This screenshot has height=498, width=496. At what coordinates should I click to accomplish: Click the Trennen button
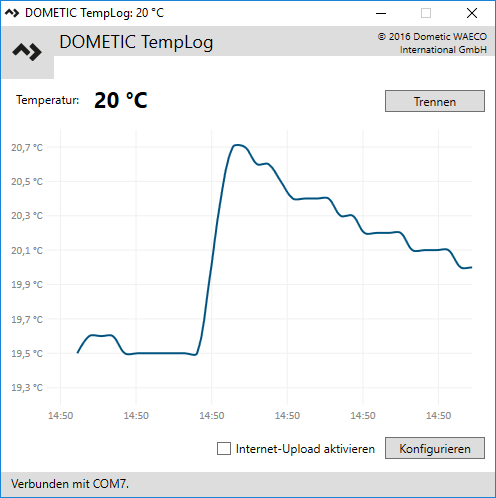tap(435, 101)
